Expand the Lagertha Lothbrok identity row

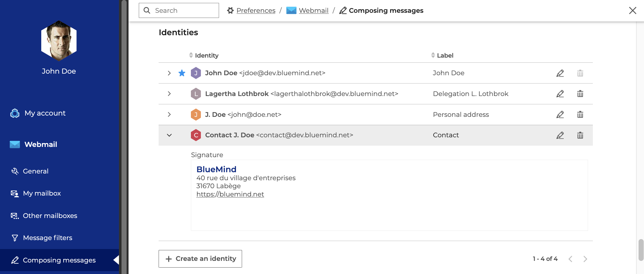[169, 94]
